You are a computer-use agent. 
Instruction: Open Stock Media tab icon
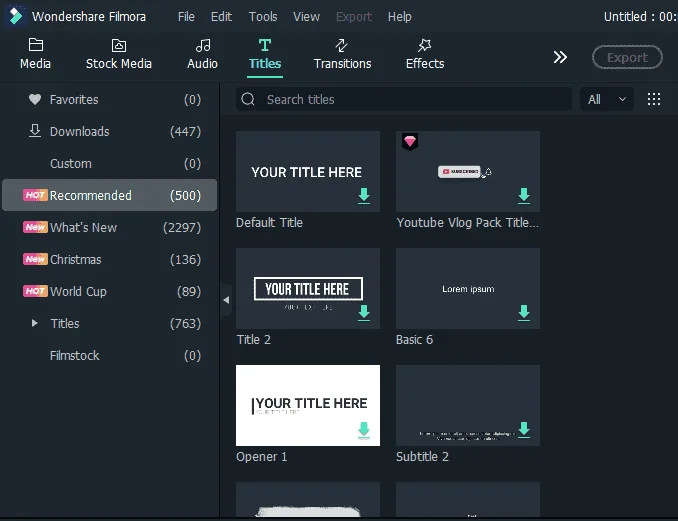point(118,45)
